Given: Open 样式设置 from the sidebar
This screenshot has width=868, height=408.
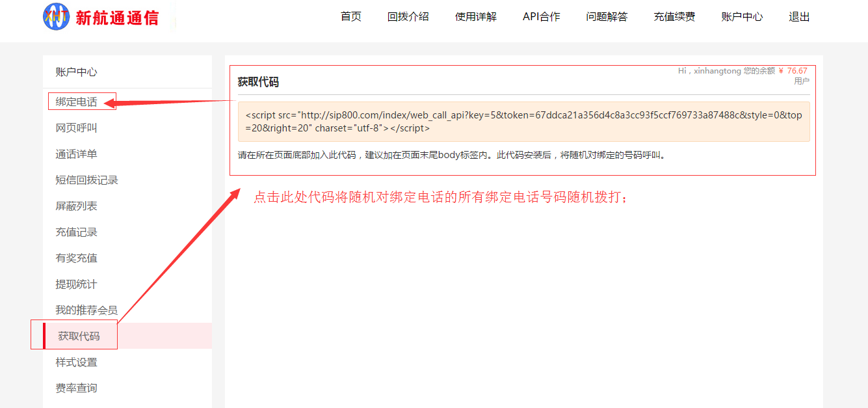Looking at the screenshot, I should pos(76,362).
